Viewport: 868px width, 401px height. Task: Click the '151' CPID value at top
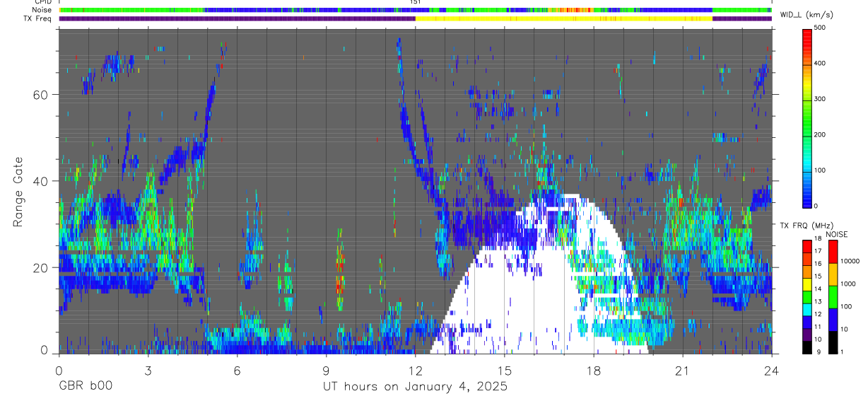(x=415, y=3)
